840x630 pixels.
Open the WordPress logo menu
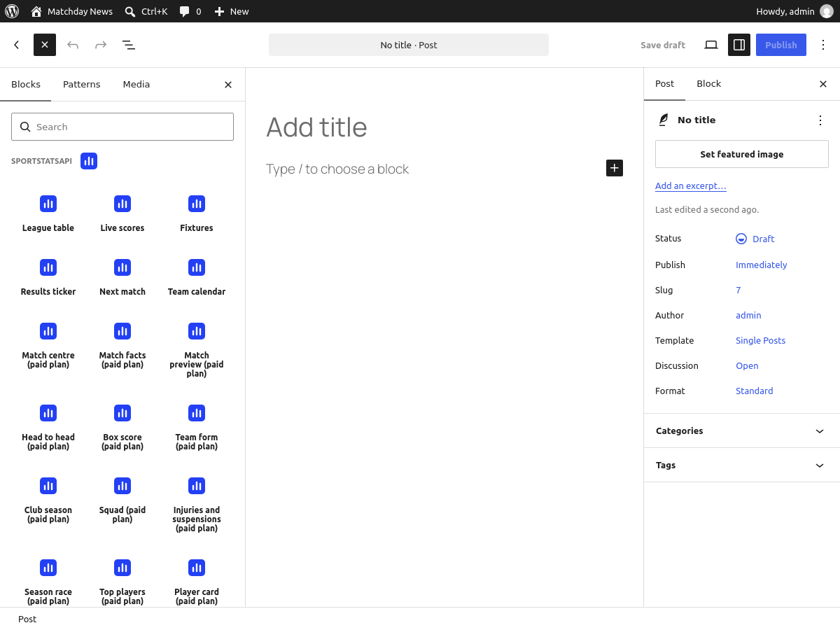coord(12,11)
